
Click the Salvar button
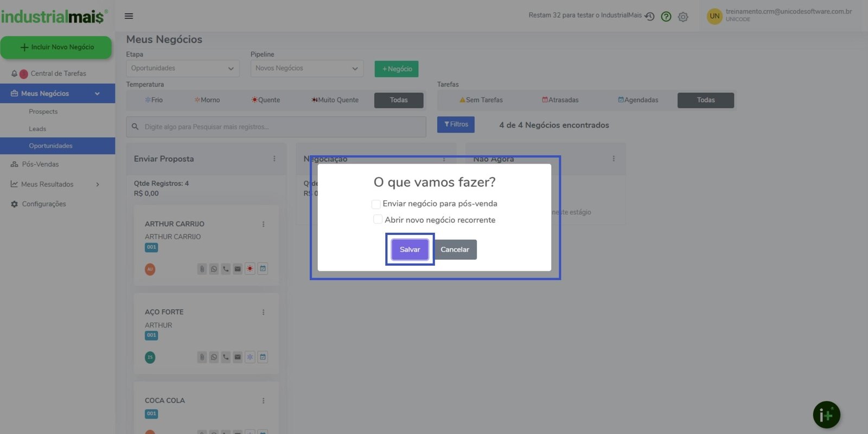[410, 250]
